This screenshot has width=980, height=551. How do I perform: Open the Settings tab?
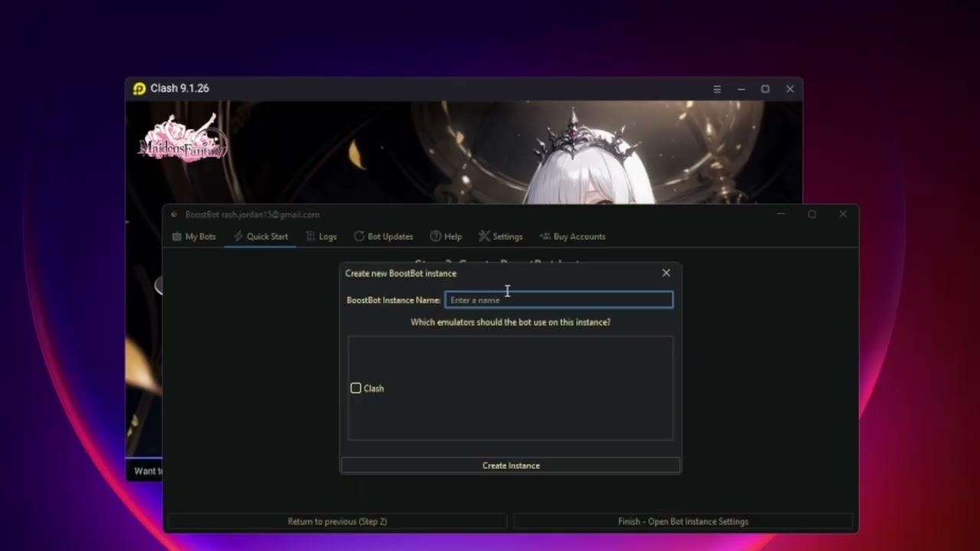point(501,236)
